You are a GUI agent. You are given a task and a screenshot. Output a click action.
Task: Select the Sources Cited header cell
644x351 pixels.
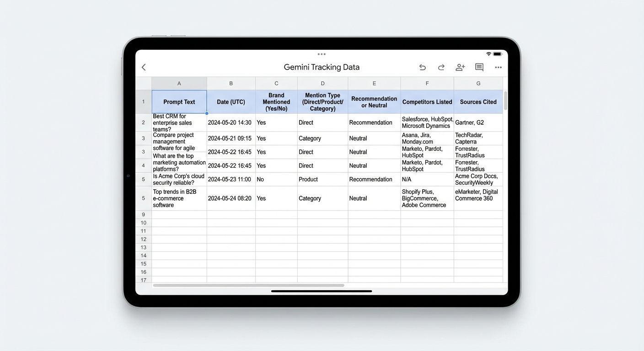coord(478,101)
